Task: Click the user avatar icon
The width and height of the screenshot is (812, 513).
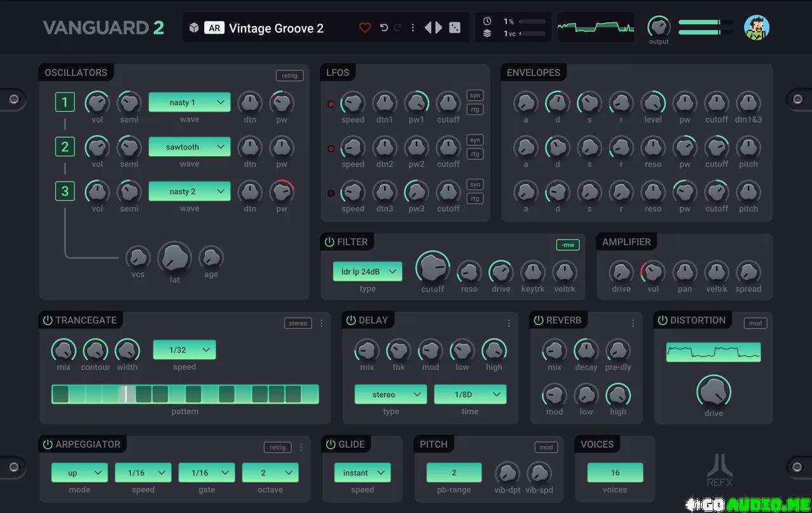Action: point(757,27)
